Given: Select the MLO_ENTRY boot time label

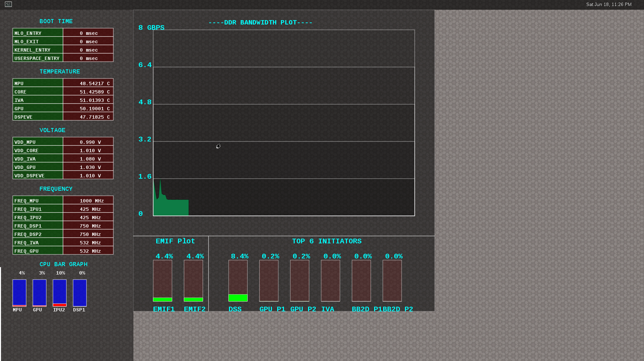Looking at the screenshot, I should pos(38,33).
